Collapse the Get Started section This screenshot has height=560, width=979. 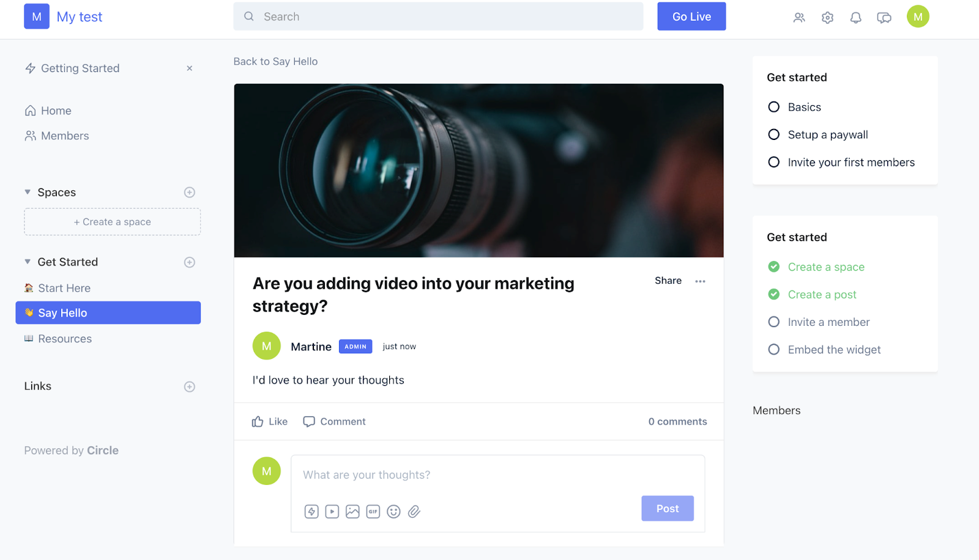click(27, 262)
